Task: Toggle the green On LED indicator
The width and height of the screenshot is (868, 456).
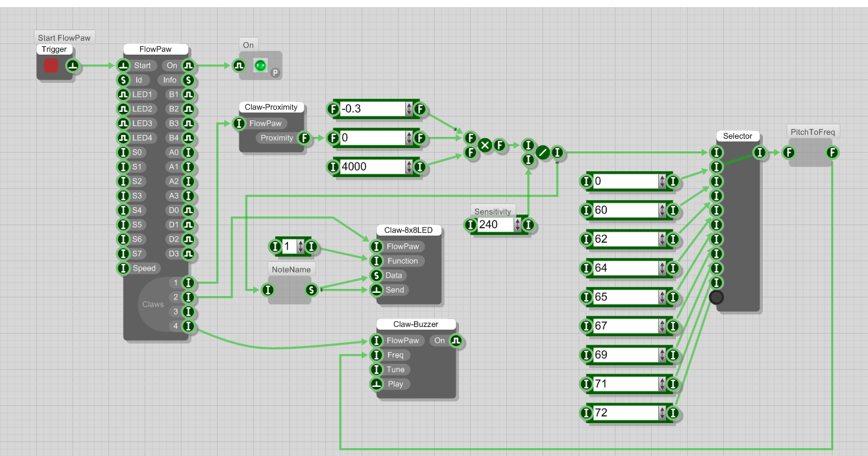Action: pos(260,66)
